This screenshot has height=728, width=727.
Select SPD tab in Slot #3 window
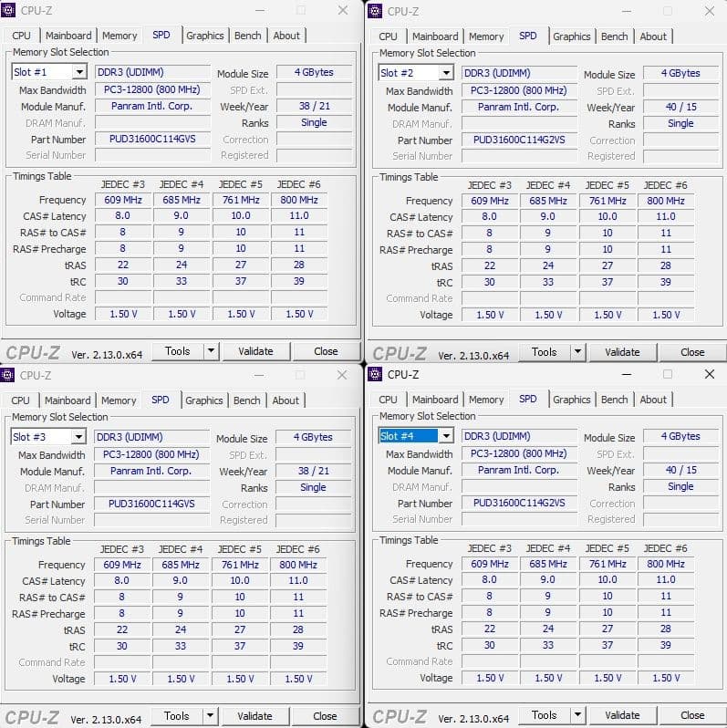(161, 400)
